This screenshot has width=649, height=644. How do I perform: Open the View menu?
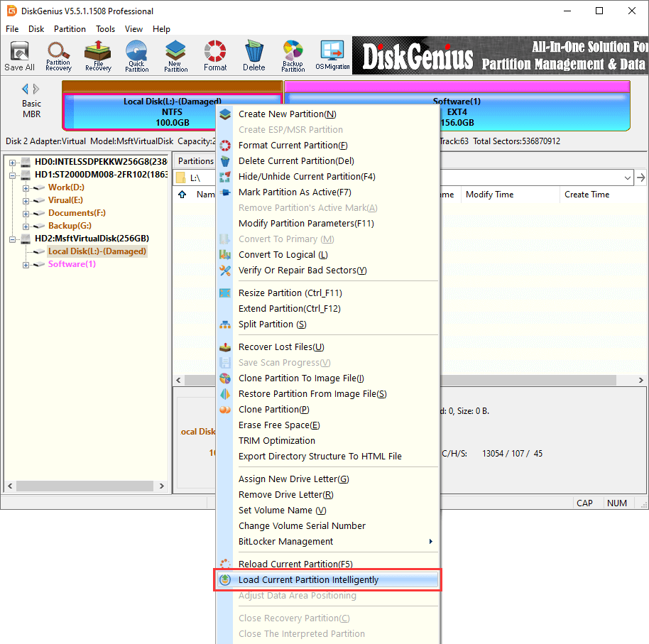point(133,29)
